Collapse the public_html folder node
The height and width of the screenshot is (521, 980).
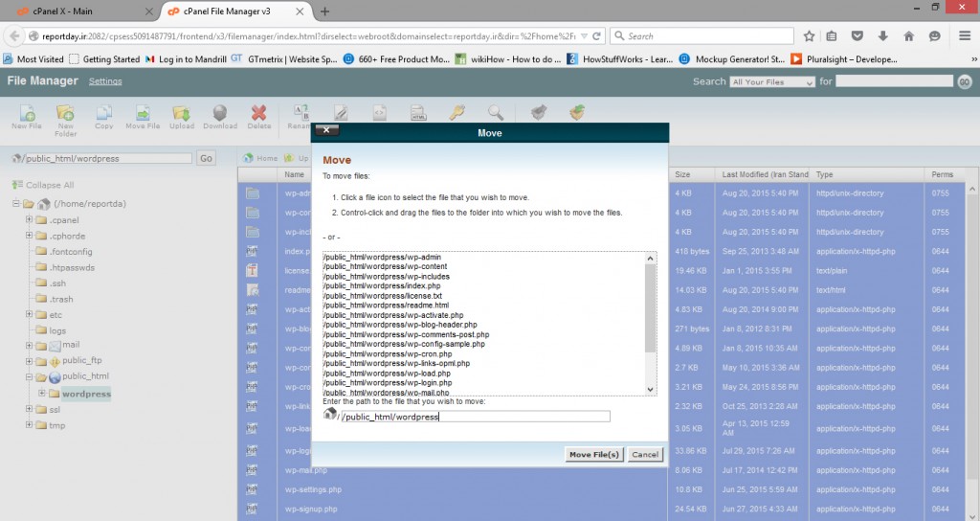tap(30, 377)
